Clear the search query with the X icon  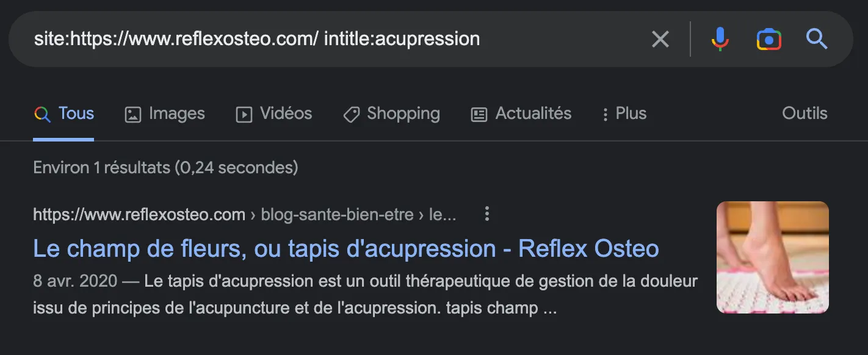660,40
